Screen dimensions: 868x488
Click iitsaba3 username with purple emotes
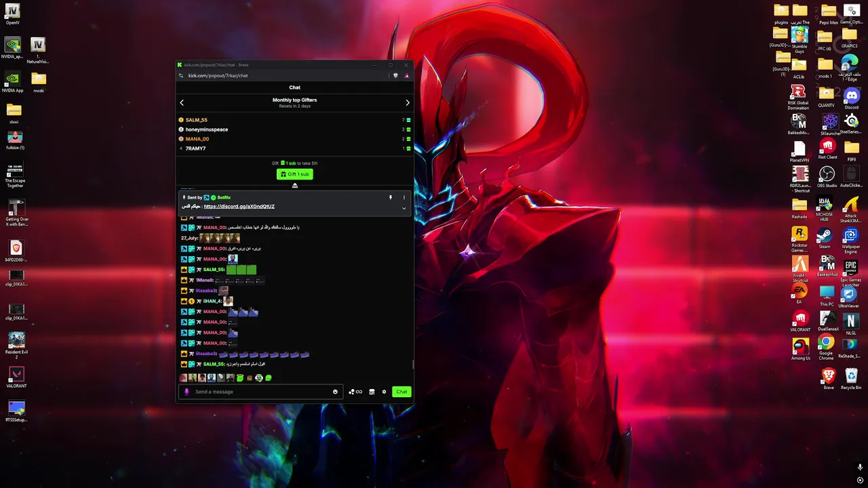click(x=206, y=354)
